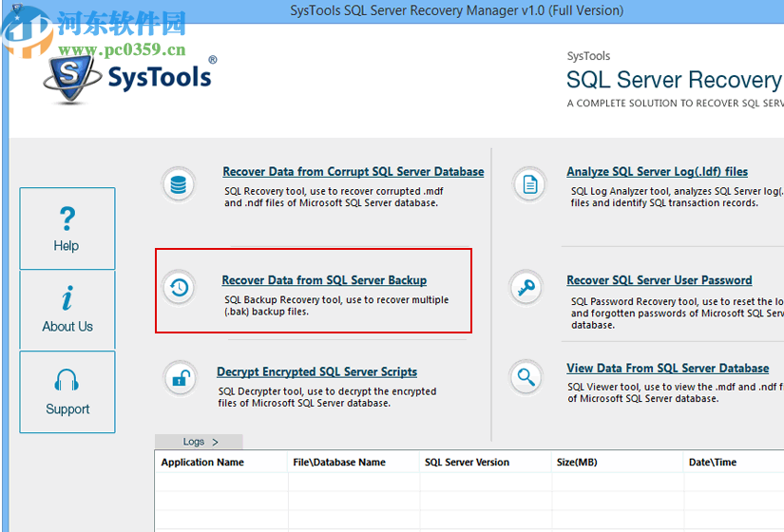Click the 'SQL Backup Recovery tool' description text

tap(336, 306)
